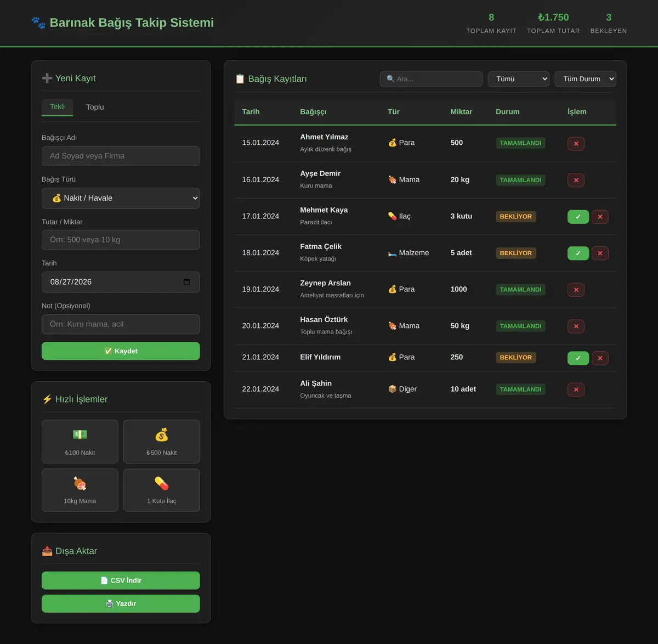Image resolution: width=658 pixels, height=644 pixels.
Task: Confirm Elif Yıldırım pending donation
Action: tap(578, 358)
